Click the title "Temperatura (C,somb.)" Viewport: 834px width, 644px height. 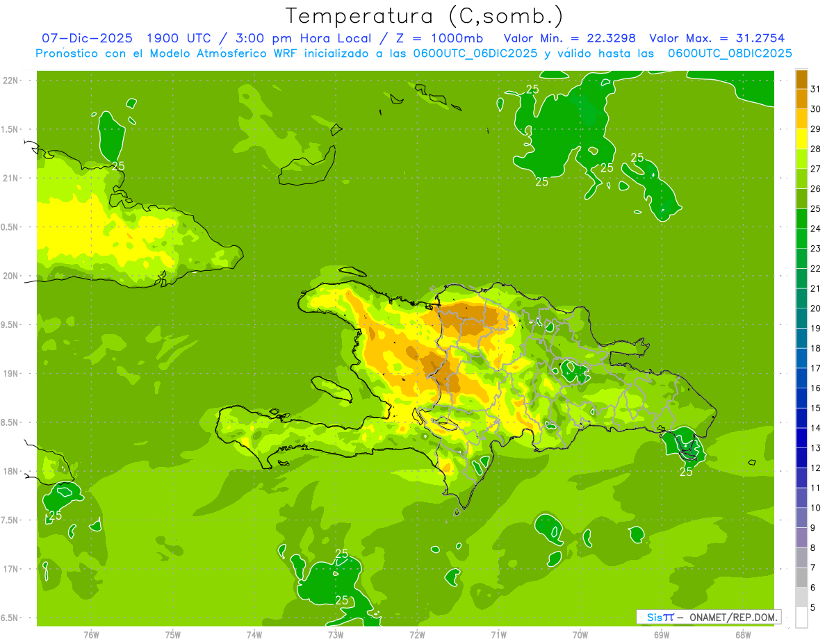coord(425,16)
